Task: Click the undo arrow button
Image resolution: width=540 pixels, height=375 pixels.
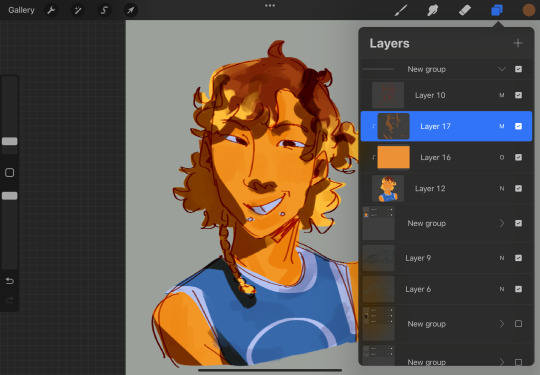Action: (10, 281)
